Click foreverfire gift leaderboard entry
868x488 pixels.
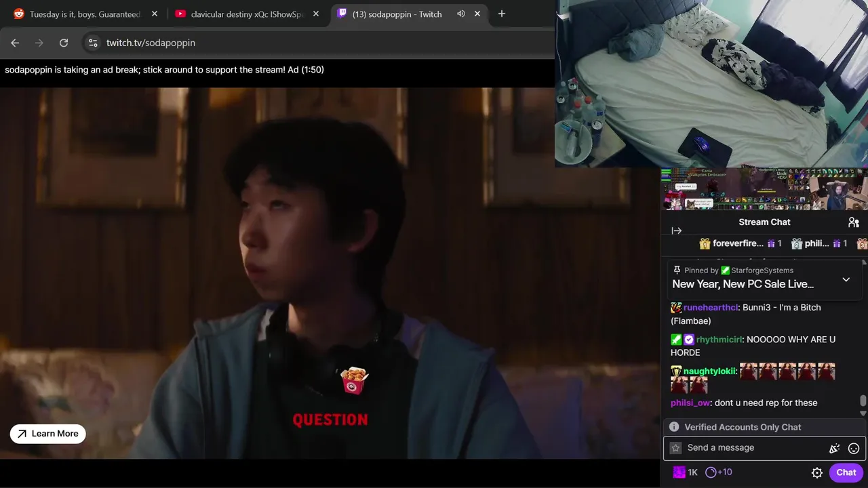[741, 243]
